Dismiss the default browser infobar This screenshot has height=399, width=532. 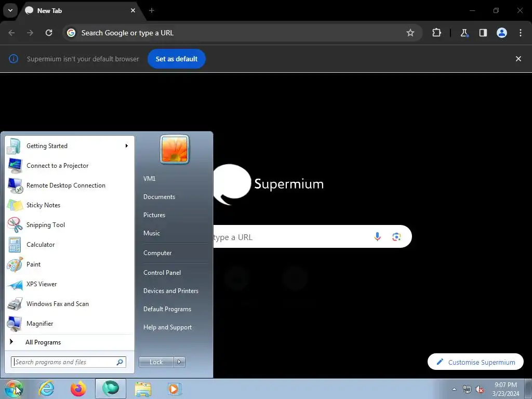click(518, 59)
